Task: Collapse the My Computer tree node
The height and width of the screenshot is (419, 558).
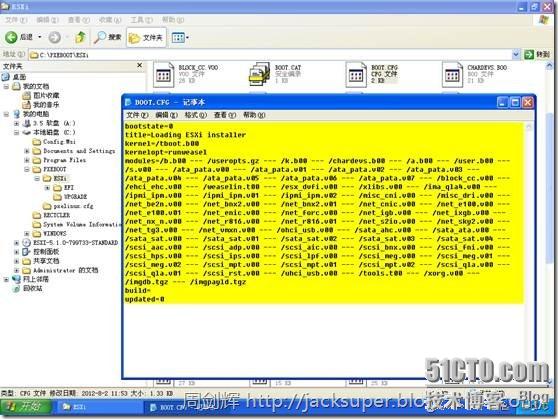Action: [6, 114]
